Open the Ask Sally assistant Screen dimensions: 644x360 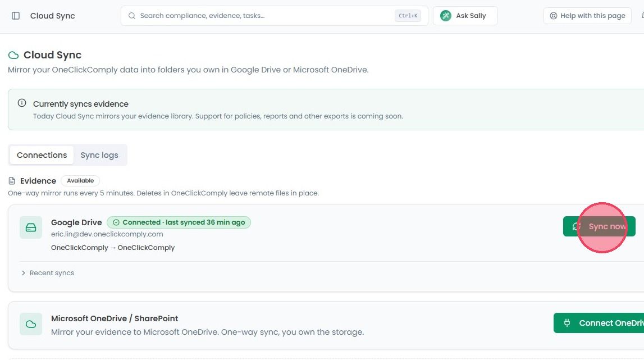coord(465,16)
